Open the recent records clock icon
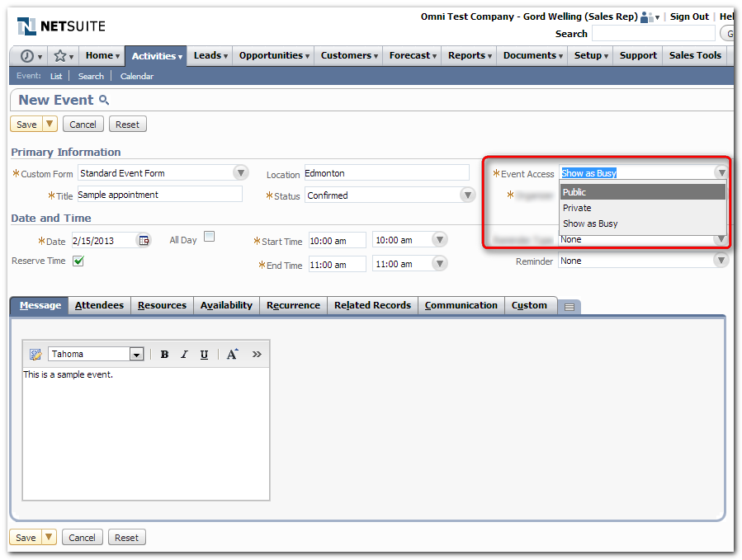 tap(31, 56)
